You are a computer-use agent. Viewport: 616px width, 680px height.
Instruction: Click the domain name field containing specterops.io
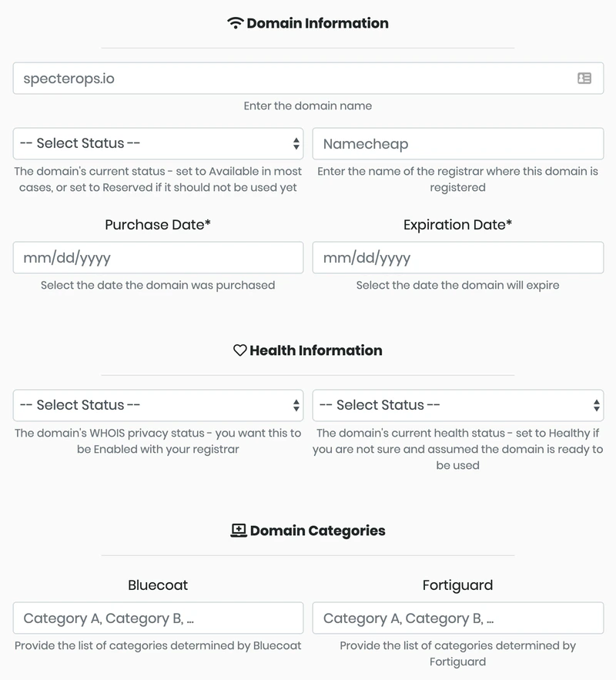tap(293, 79)
